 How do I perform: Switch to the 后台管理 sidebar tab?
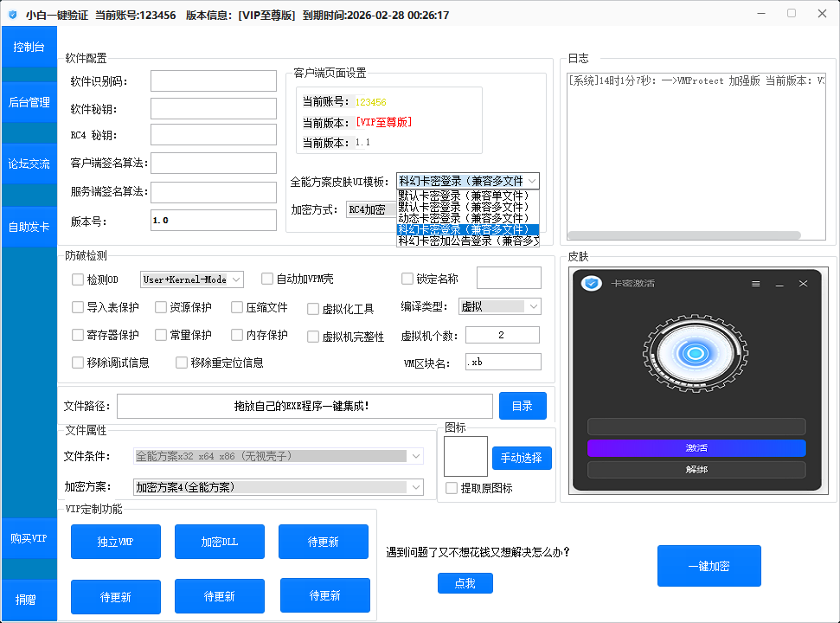(x=29, y=101)
